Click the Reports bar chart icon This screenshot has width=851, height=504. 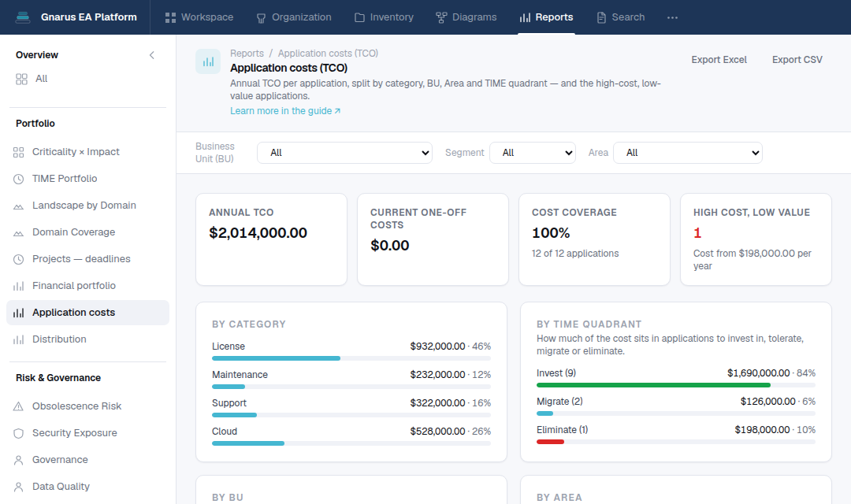coord(525,17)
